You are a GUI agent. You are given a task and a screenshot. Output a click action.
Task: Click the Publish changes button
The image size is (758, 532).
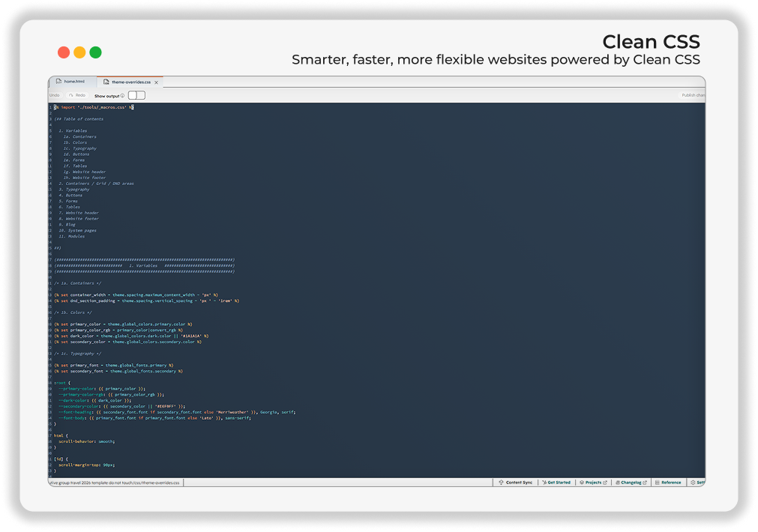click(694, 95)
